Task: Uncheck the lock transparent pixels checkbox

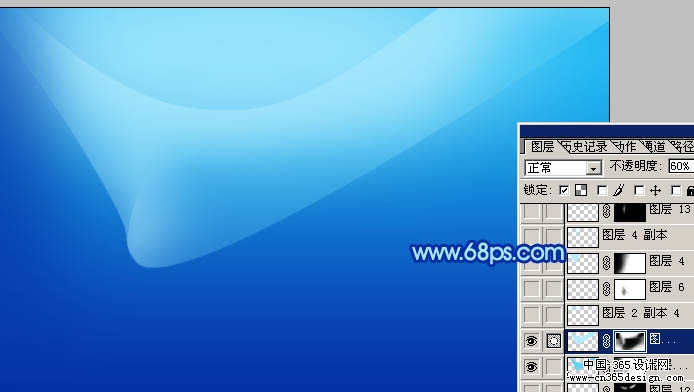Action: coord(563,190)
